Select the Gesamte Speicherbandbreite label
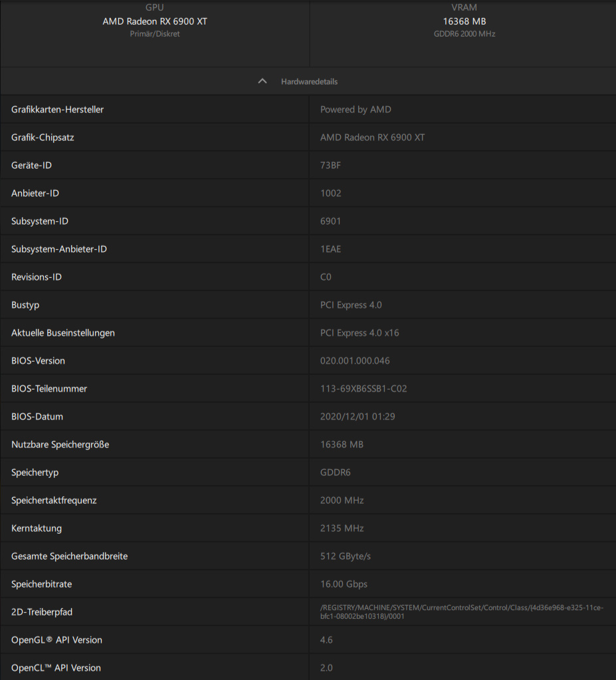The image size is (616, 680). pos(69,556)
